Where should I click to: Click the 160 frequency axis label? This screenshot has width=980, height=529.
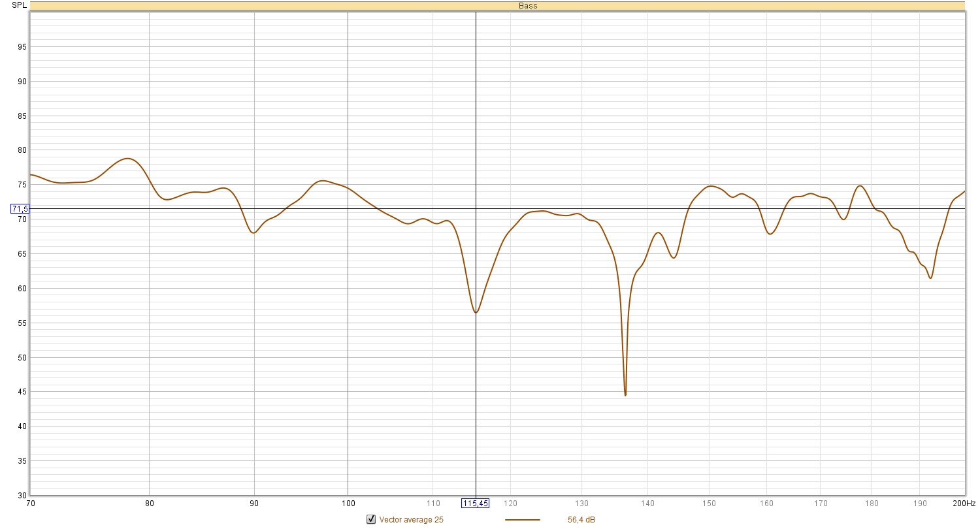pos(766,504)
